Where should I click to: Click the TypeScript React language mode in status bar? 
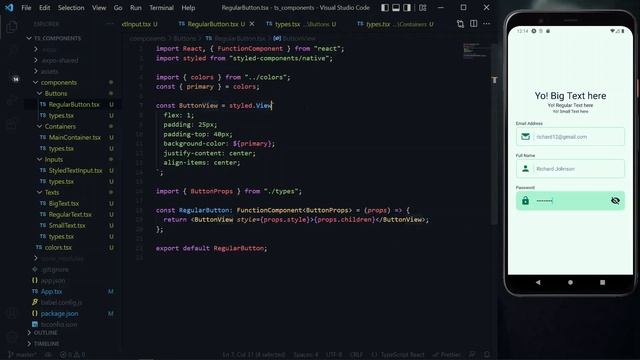pyautogui.click(x=402, y=355)
